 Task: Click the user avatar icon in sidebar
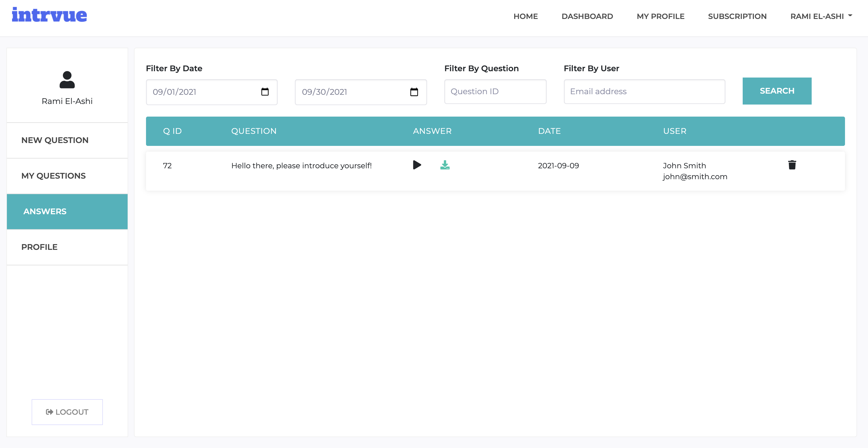67,80
